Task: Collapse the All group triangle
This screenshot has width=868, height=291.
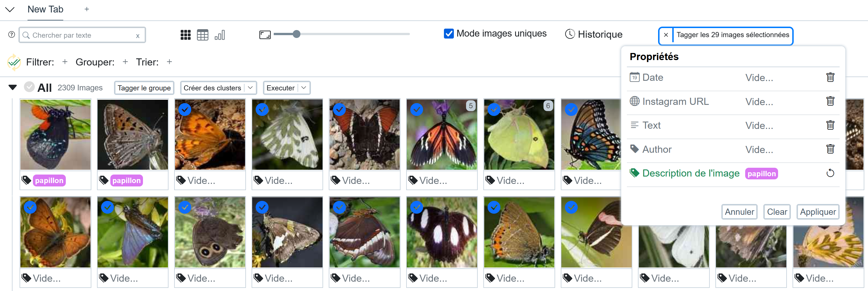Action: click(12, 88)
